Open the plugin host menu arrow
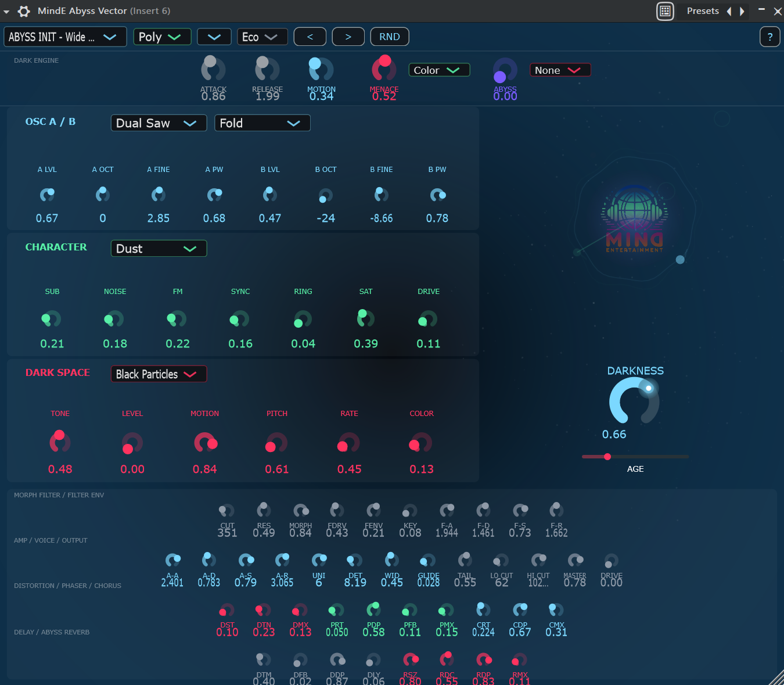The height and width of the screenshot is (685, 784). tap(6, 12)
